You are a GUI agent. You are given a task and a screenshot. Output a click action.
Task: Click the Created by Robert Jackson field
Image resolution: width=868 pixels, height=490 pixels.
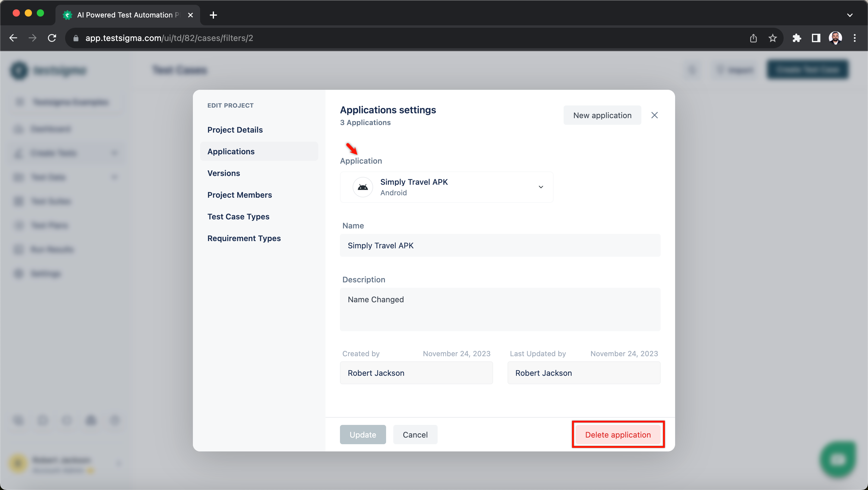416,373
